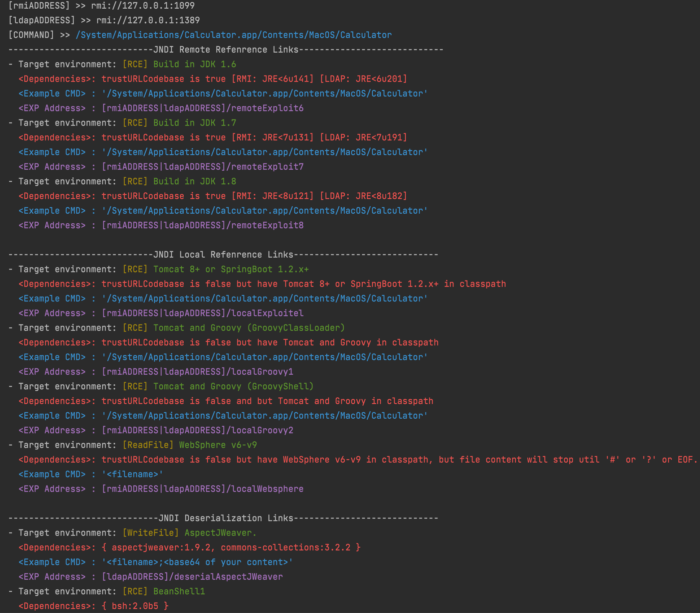
Task: Click the 'Tomcat and Groovy (GroovyShell)' text
Action: click(x=233, y=386)
